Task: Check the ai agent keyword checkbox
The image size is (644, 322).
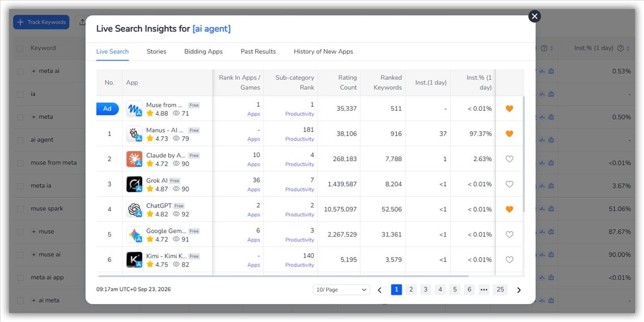Action: pos(20,140)
